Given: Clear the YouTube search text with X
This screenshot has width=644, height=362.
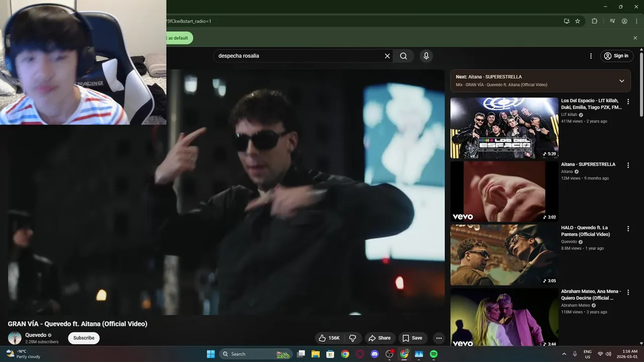Looking at the screenshot, I should coord(387,56).
